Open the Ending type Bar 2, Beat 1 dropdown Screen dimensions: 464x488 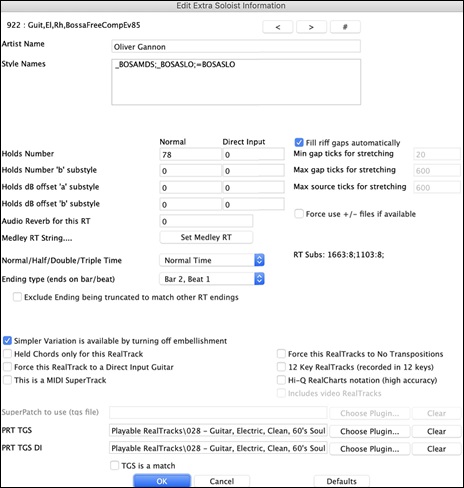click(x=212, y=279)
